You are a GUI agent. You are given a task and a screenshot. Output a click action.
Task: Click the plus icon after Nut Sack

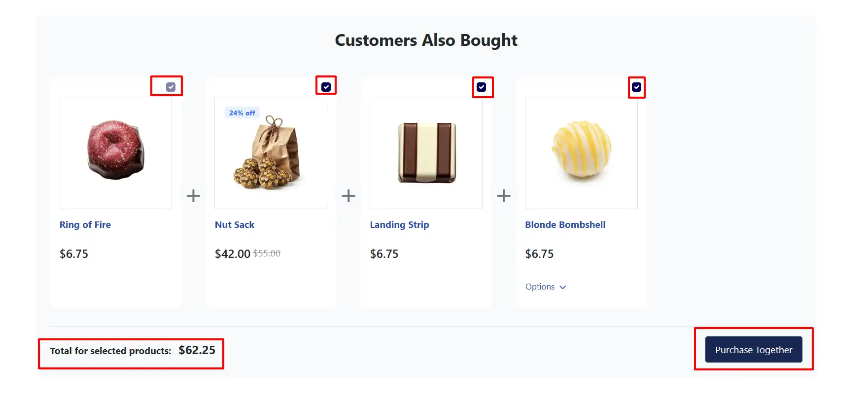coord(348,196)
